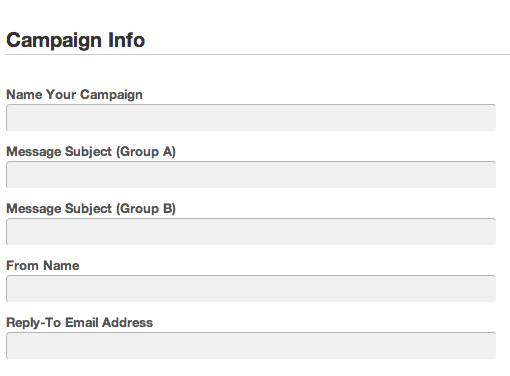Click the word Reply-To in the label
The image size is (510, 376).
(x=34, y=323)
